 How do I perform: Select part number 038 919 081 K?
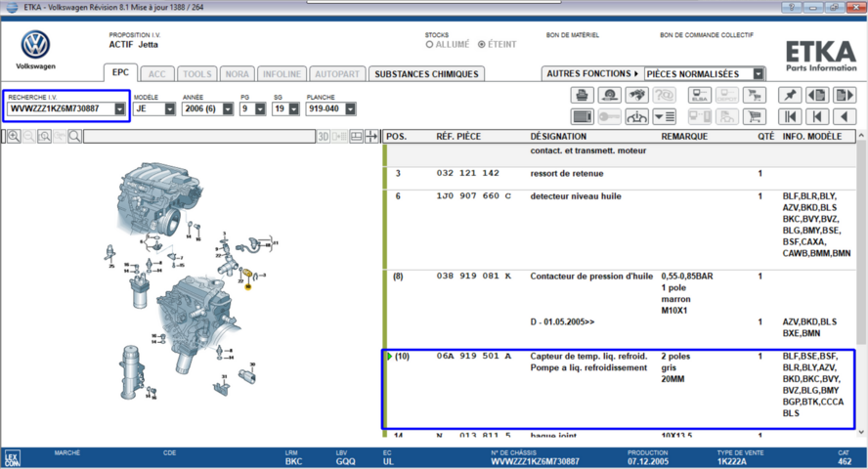(473, 276)
